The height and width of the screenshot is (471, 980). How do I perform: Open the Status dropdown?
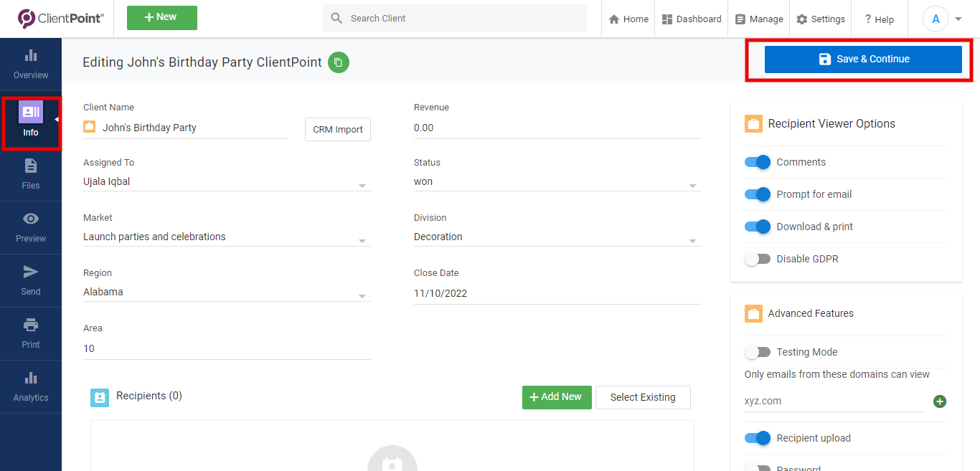pyautogui.click(x=692, y=184)
